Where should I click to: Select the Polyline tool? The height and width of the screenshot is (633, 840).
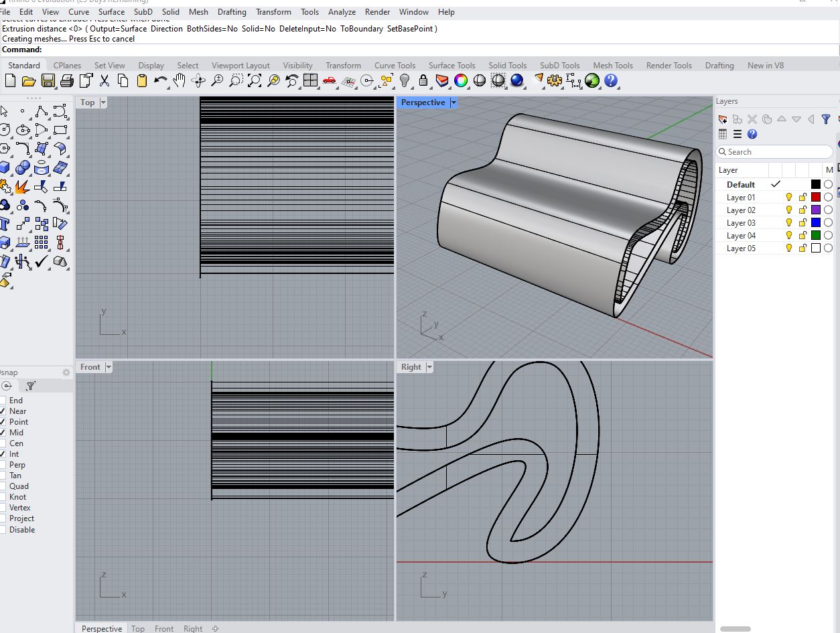(42, 111)
